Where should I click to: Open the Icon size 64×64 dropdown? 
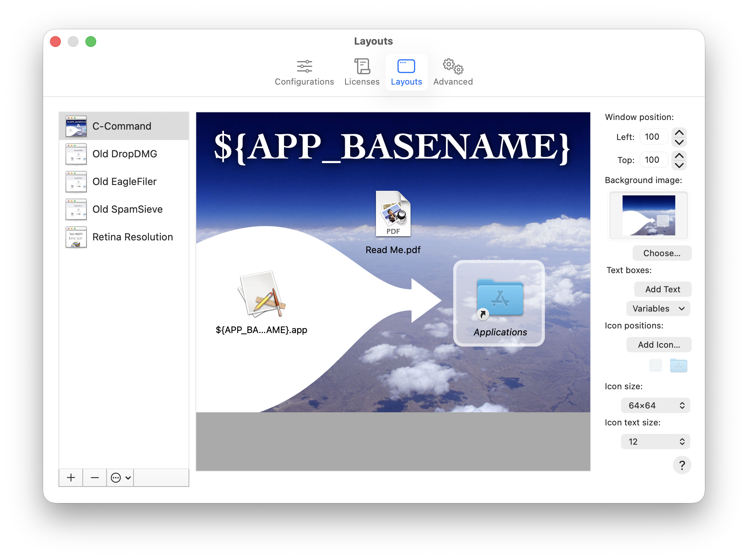(655, 405)
